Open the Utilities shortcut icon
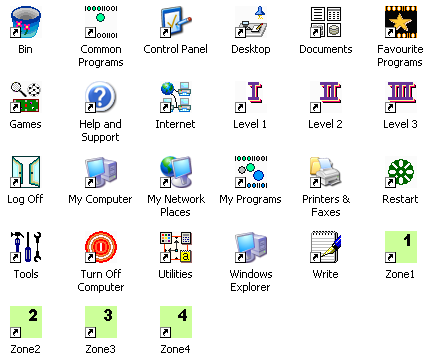 tap(176, 247)
